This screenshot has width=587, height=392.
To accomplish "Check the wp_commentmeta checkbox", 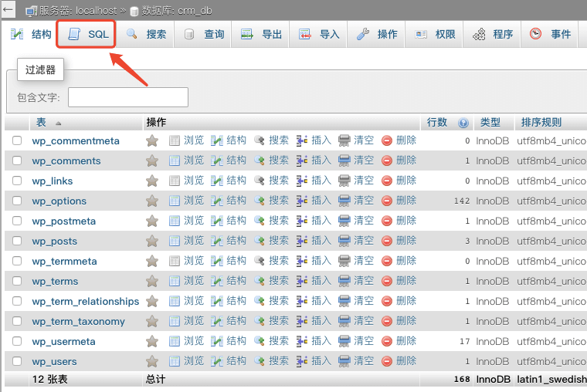I will tap(17, 140).
